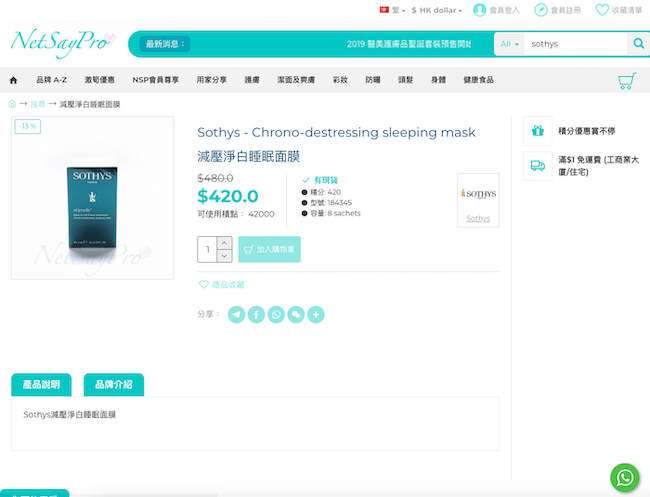Screen dimensions: 650x497
Task: Open the shopping cart icon
Action: tap(627, 80)
